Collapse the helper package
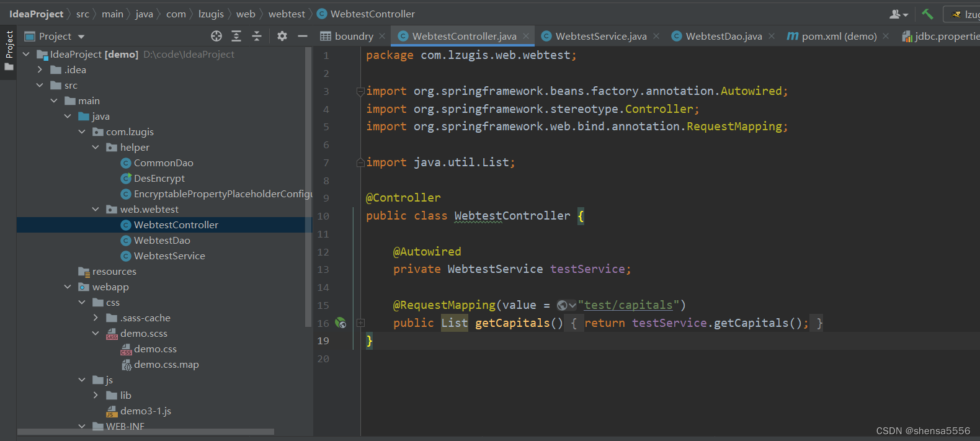The height and width of the screenshot is (441, 980). [x=96, y=147]
